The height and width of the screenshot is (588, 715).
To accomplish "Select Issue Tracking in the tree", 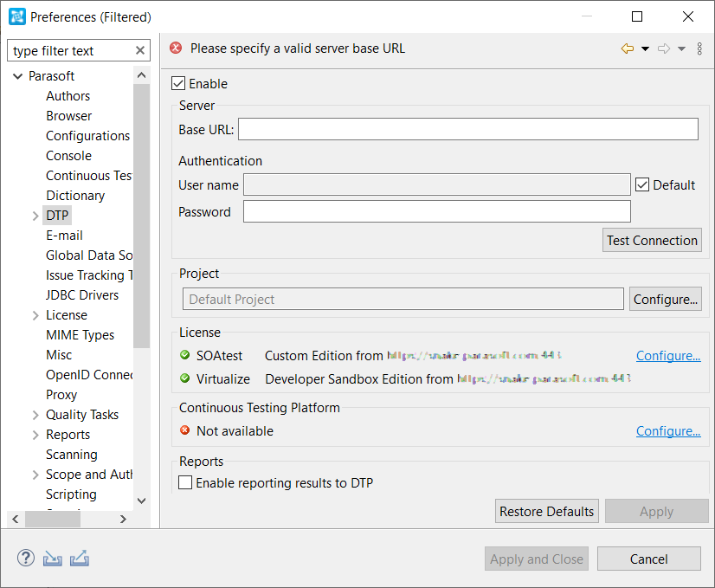I will (89, 275).
